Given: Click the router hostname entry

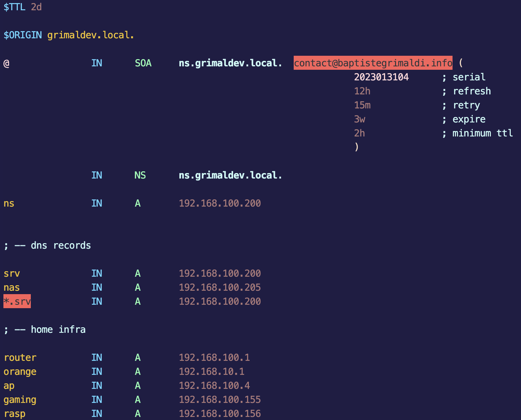Looking at the screenshot, I should click(x=20, y=357).
